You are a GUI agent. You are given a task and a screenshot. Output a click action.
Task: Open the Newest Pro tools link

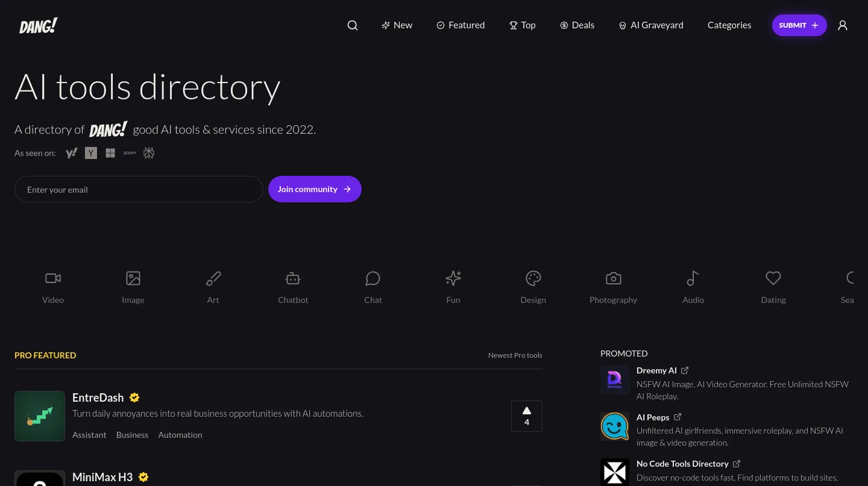515,355
